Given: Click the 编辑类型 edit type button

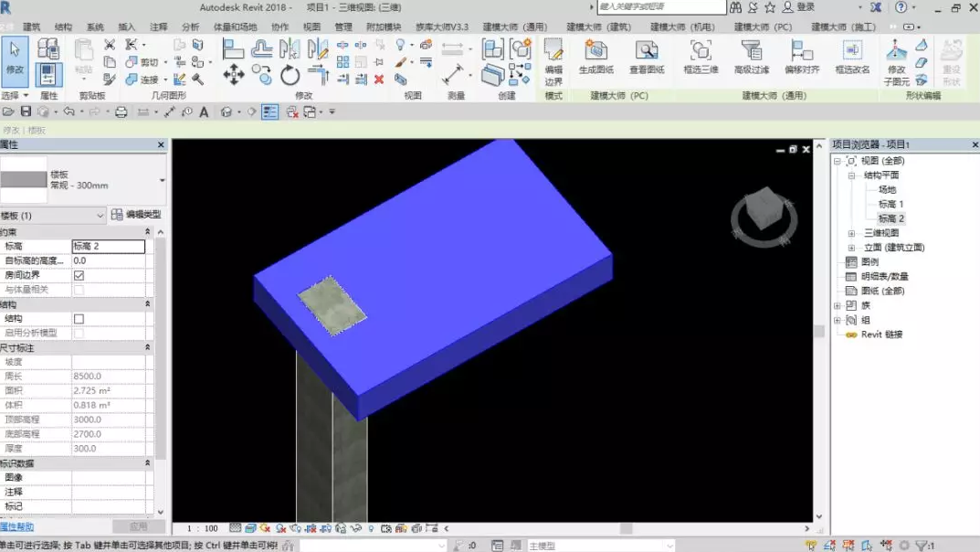Looking at the screenshot, I should (x=136, y=215).
